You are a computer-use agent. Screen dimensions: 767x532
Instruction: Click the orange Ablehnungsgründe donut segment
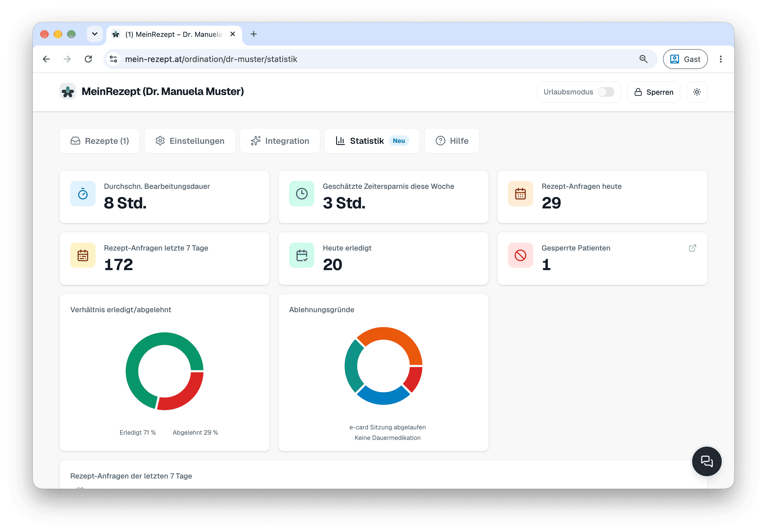click(397, 335)
